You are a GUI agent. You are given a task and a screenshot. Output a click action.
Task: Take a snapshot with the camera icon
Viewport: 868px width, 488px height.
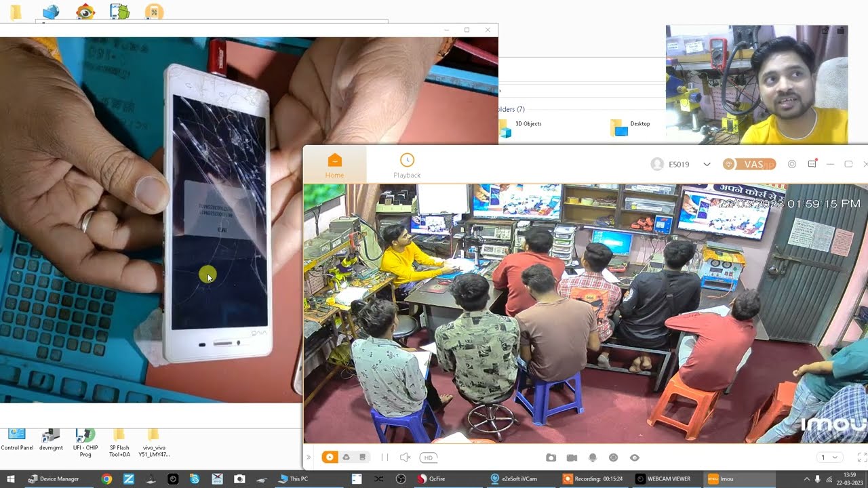(551, 457)
